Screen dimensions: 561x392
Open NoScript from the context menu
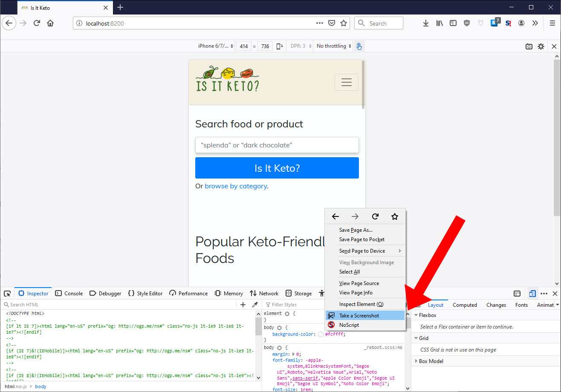365,325
